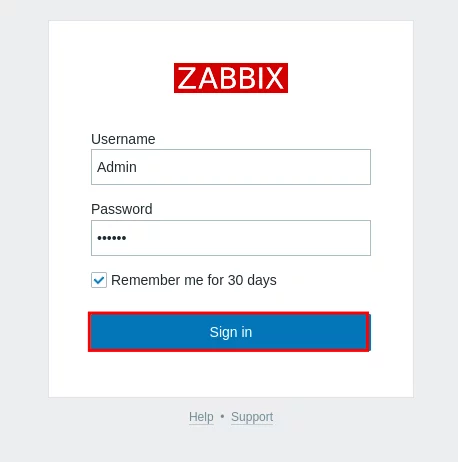The width and height of the screenshot is (458, 462).
Task: Click empty space right of dots in Password
Action: click(x=248, y=238)
